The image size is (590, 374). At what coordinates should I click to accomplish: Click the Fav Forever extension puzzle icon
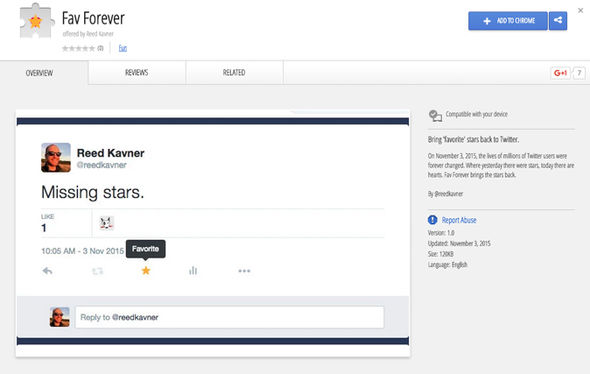click(36, 21)
